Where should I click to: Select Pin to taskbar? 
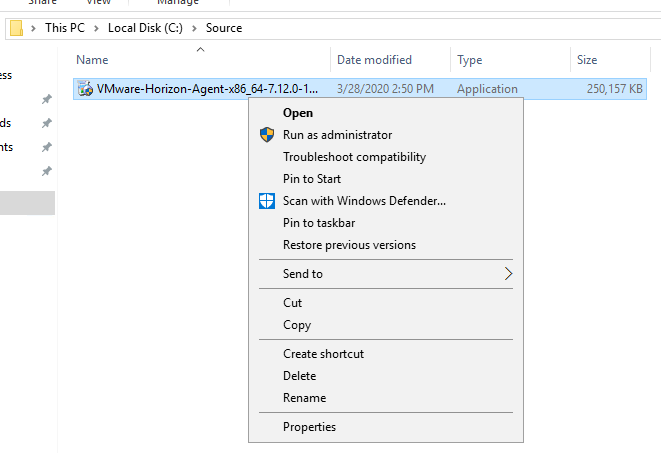(319, 223)
